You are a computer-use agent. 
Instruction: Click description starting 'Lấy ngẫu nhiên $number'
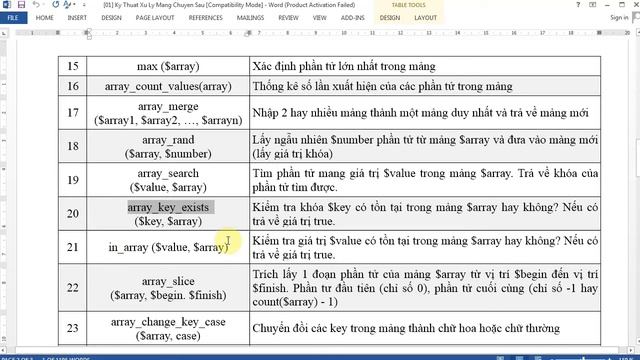(x=425, y=147)
